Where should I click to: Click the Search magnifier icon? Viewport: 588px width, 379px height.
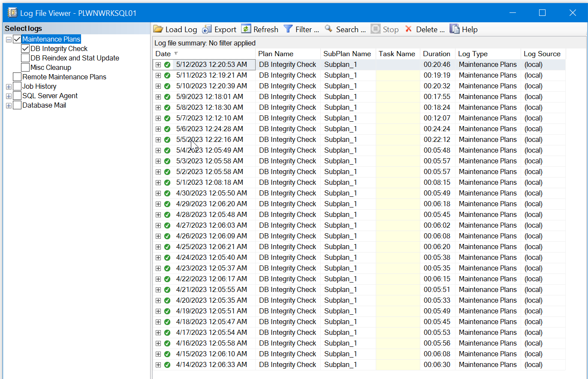click(329, 29)
